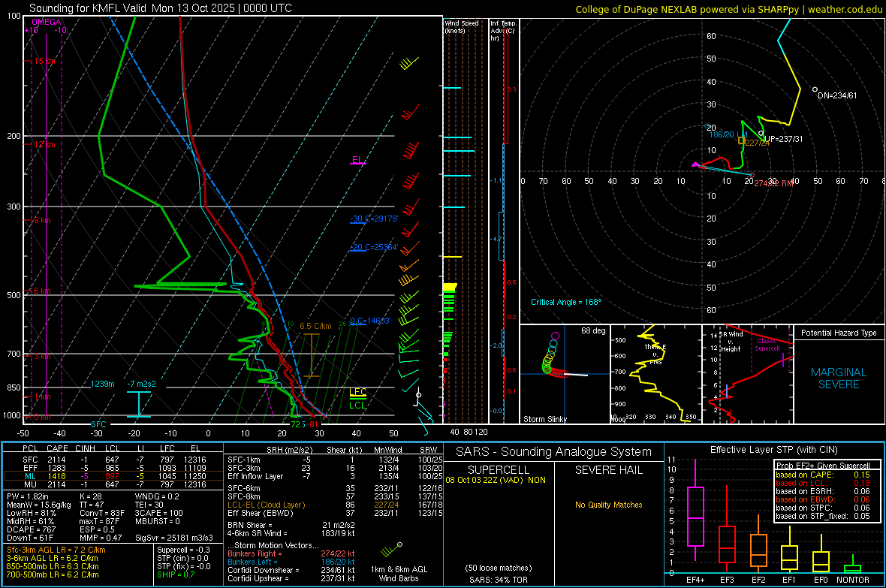Click the 08 Oct 03 22Z (VAD) NON match

click(x=495, y=480)
